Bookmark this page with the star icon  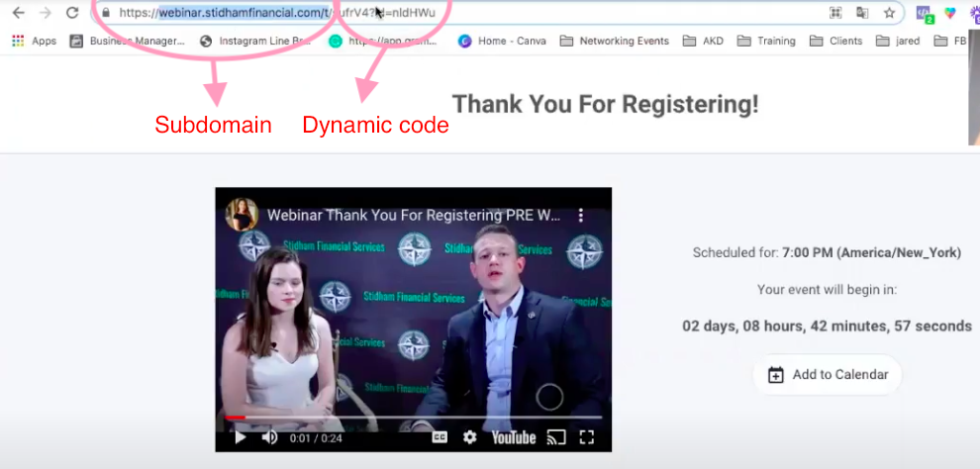pos(889,13)
